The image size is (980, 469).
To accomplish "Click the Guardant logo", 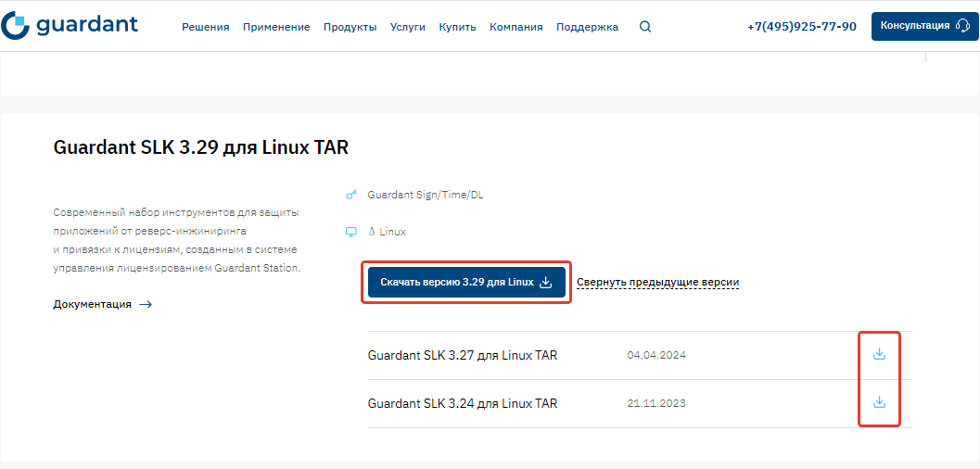I will point(70,26).
